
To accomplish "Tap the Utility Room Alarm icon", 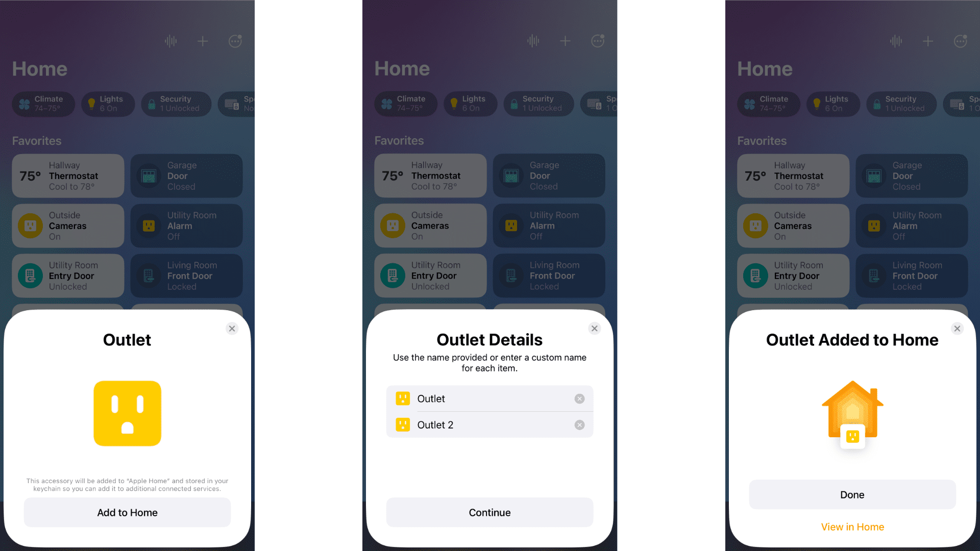I will tap(149, 224).
